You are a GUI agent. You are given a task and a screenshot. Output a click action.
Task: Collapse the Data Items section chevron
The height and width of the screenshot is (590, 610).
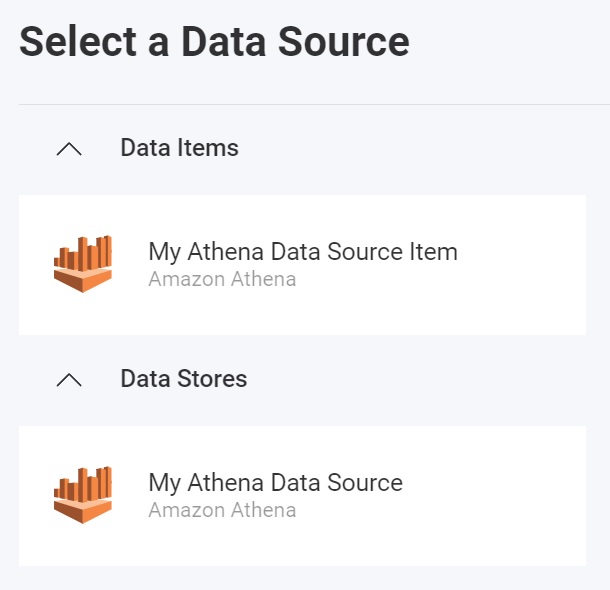(x=69, y=149)
